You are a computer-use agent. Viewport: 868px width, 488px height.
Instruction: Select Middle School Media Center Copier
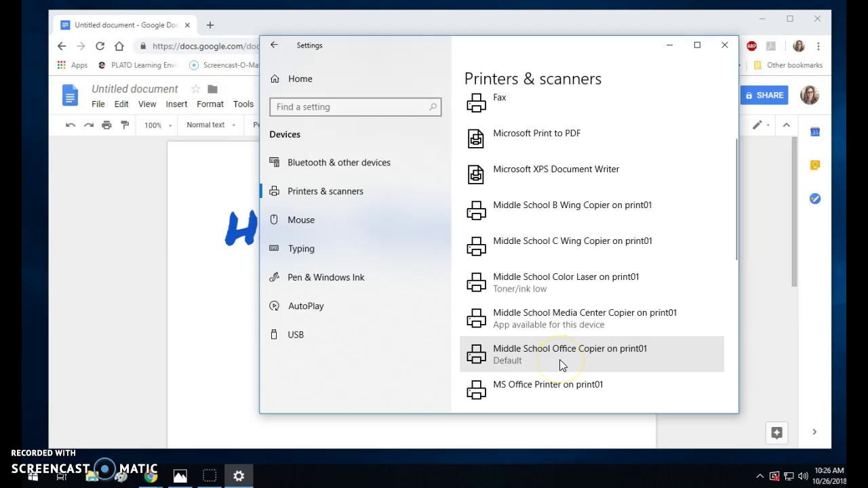click(x=592, y=318)
